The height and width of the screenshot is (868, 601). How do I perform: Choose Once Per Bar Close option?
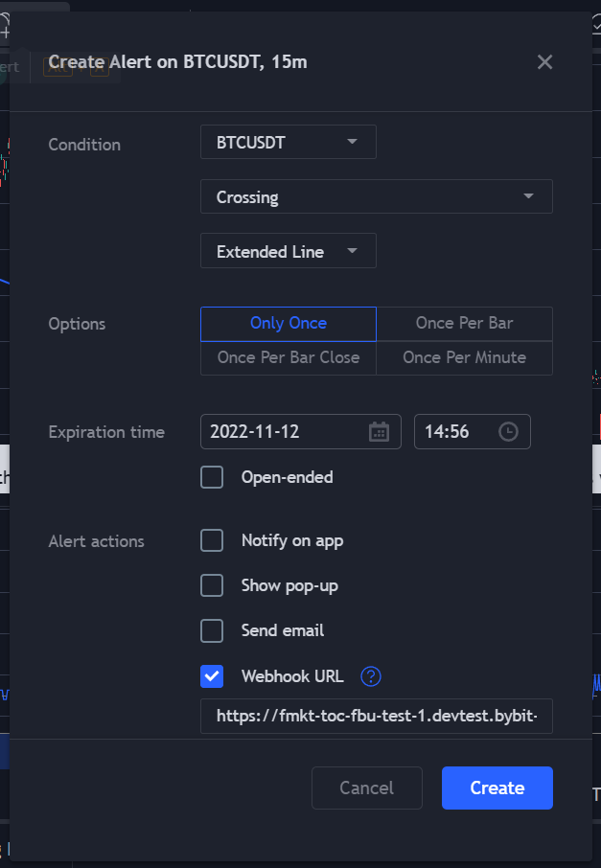(288, 357)
